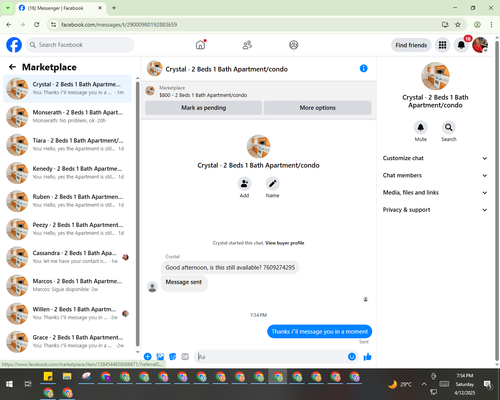500x400 pixels.
Task: Bookmark this page with star icon
Action: (458, 25)
